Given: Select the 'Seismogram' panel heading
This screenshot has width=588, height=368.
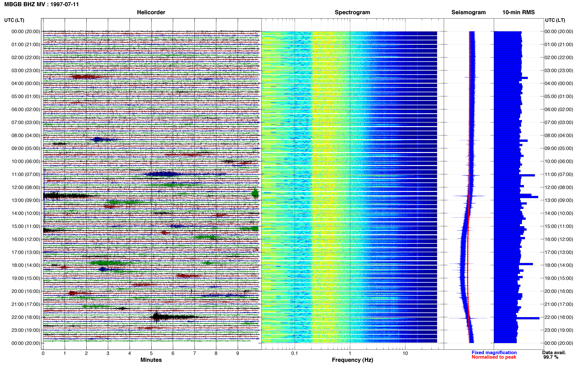Looking at the screenshot, I should [469, 12].
